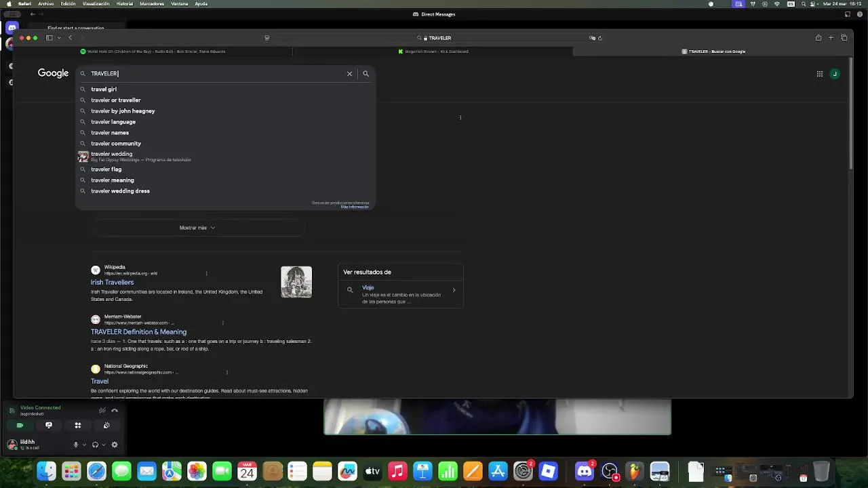Image resolution: width=868 pixels, height=488 pixels.
Task: Open the Archivo menu
Action: click(46, 3)
